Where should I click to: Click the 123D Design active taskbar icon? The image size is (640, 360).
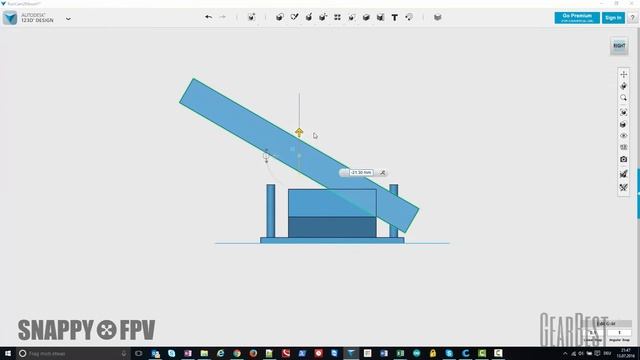pos(351,353)
